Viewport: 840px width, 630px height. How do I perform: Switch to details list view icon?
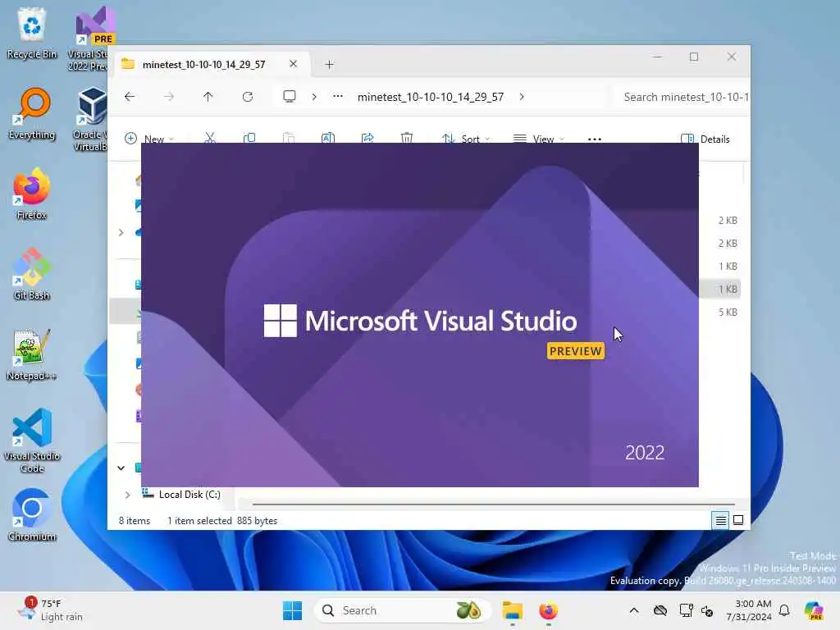click(720, 520)
